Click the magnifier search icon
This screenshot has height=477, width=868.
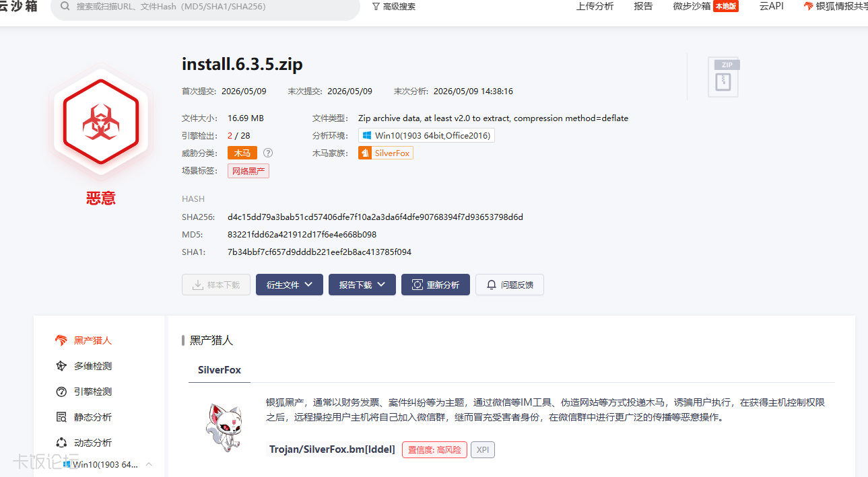tap(65, 6)
